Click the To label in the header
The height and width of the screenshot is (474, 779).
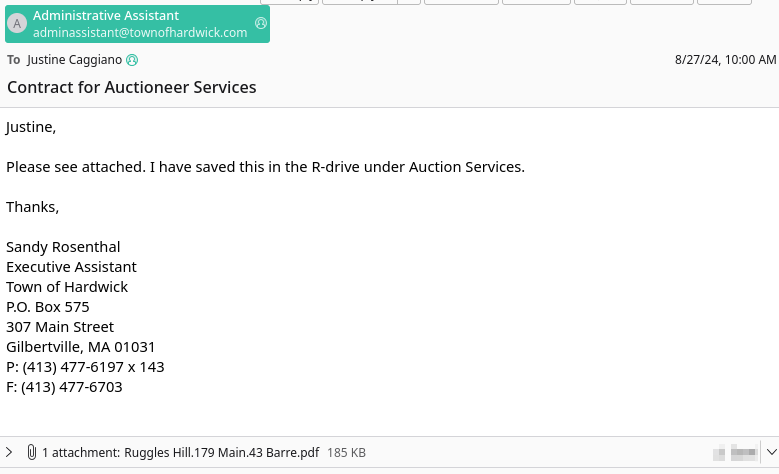point(13,60)
